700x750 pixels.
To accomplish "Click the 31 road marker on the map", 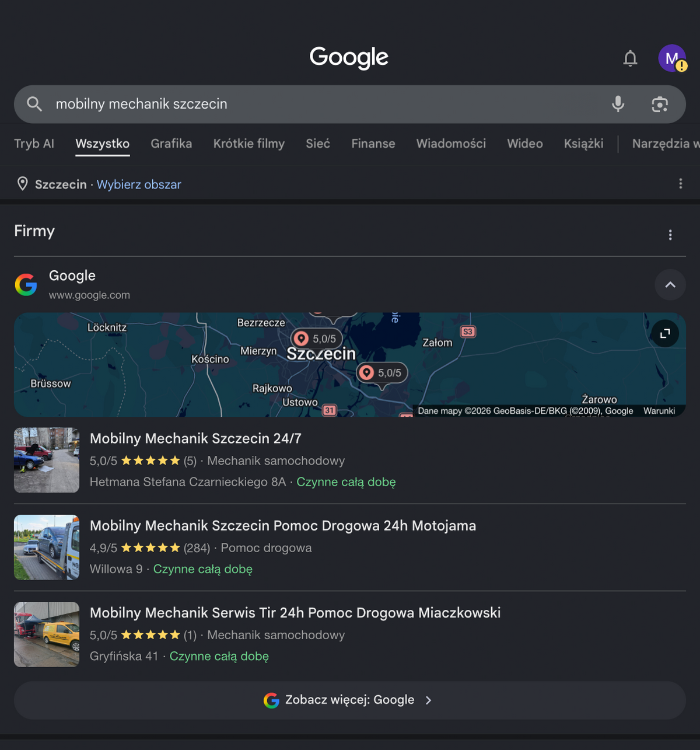I will click(330, 410).
